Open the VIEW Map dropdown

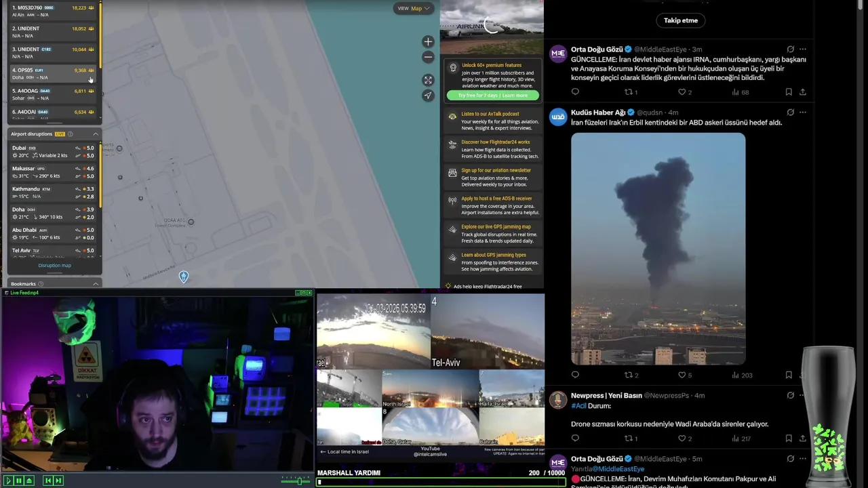click(x=413, y=8)
